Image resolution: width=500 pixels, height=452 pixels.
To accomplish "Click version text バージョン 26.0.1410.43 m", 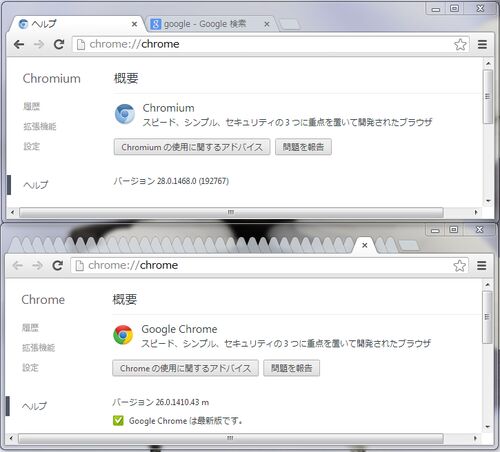I will click(x=161, y=402).
